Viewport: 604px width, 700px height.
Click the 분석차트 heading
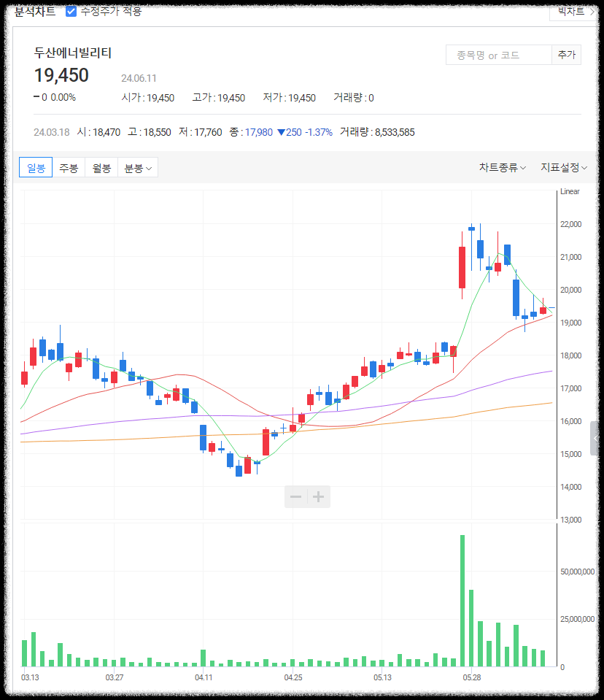coord(35,11)
